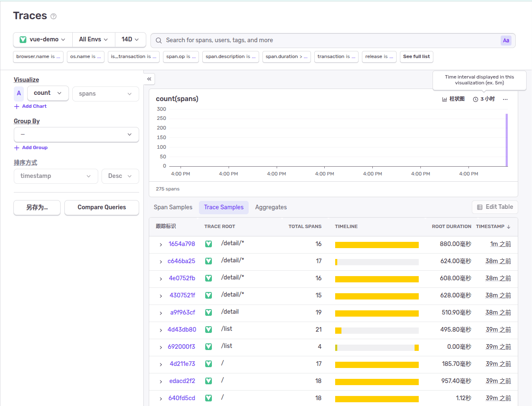The image size is (532, 406).
Task: Open the chart's three-dot options menu
Action: pos(505,99)
